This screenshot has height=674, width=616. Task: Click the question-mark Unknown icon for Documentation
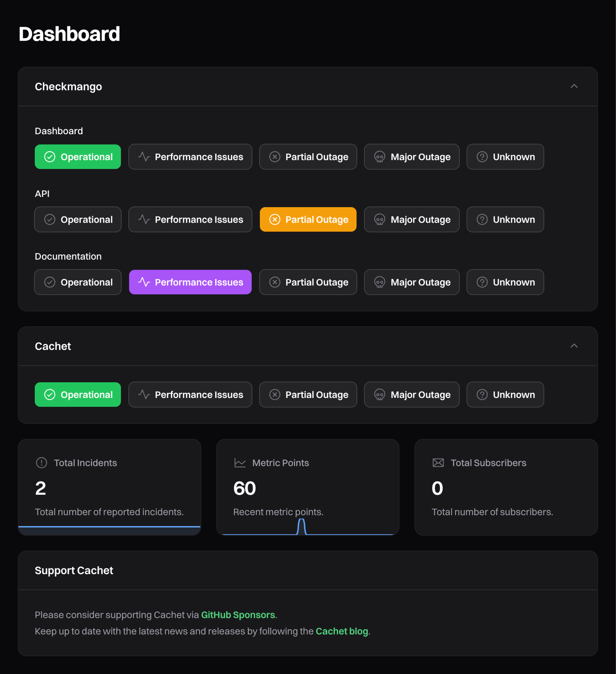(482, 282)
